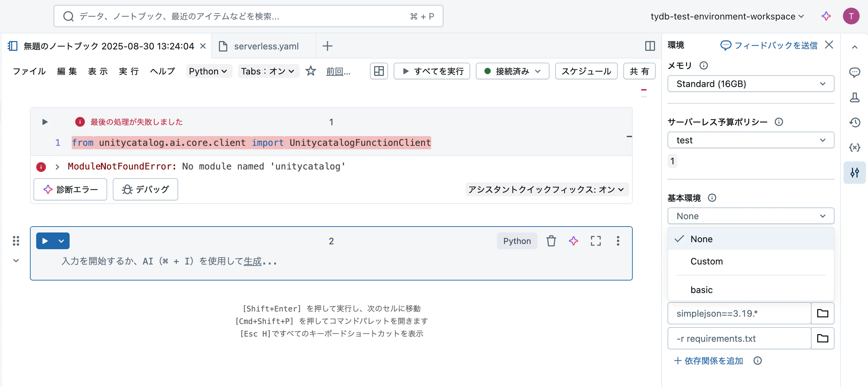Open the connected compute dropdown

point(512,71)
